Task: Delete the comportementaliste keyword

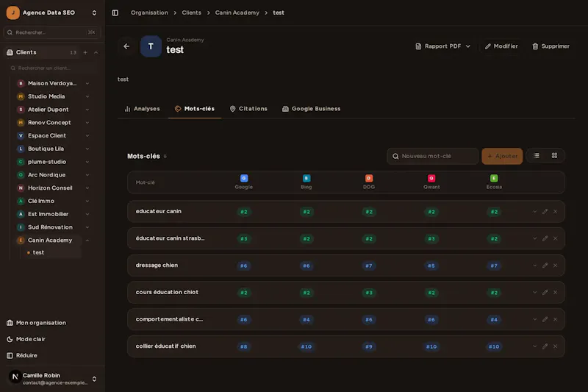Action: [556, 320]
